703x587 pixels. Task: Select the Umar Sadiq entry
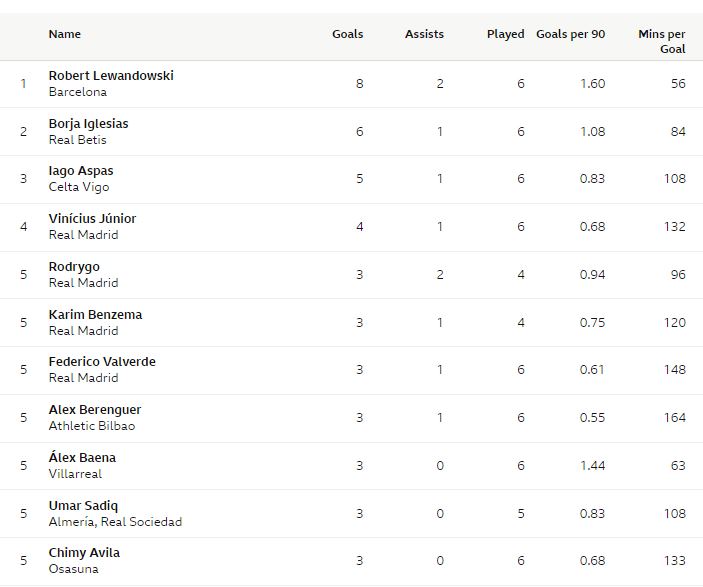click(83, 506)
